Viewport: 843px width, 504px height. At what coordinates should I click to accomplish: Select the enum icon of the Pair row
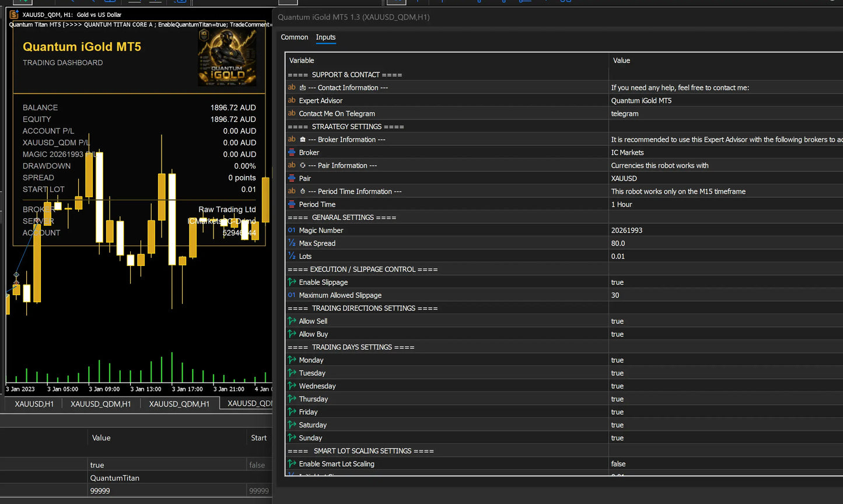pyautogui.click(x=292, y=178)
